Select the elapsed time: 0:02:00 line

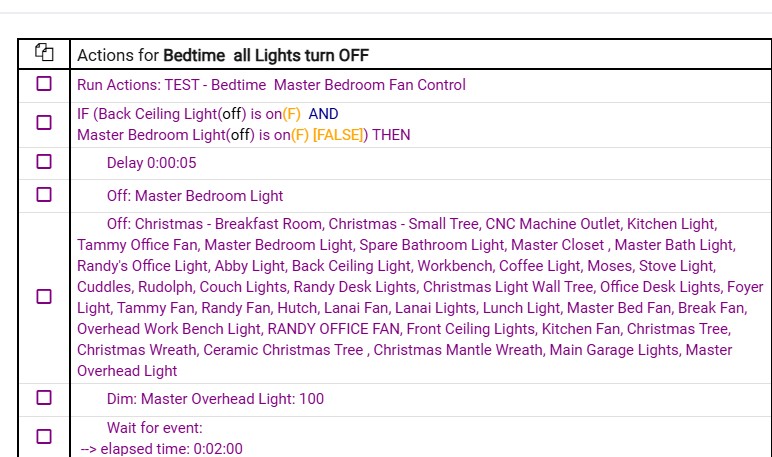tap(161, 449)
